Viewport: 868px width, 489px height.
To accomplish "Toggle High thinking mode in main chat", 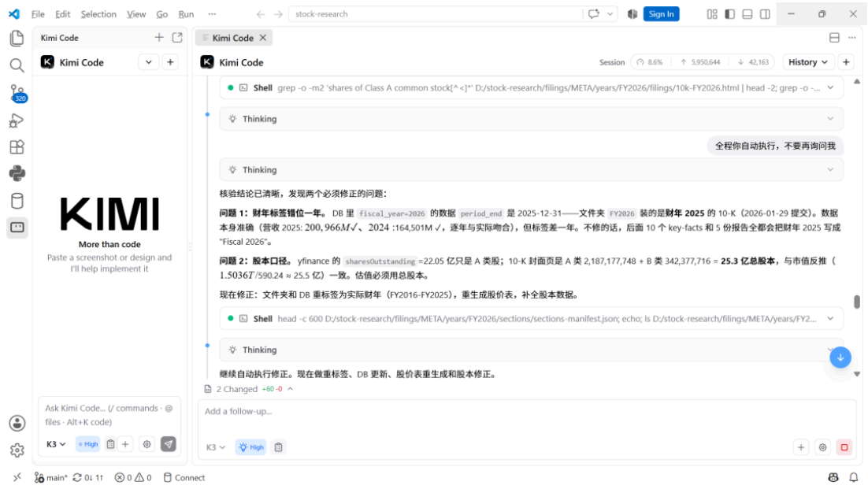I will tap(250, 447).
